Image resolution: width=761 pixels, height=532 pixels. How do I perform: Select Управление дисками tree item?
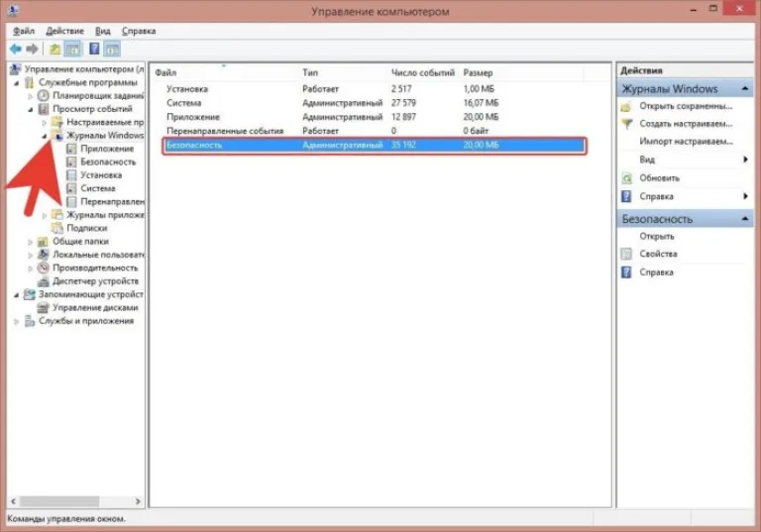click(95, 308)
